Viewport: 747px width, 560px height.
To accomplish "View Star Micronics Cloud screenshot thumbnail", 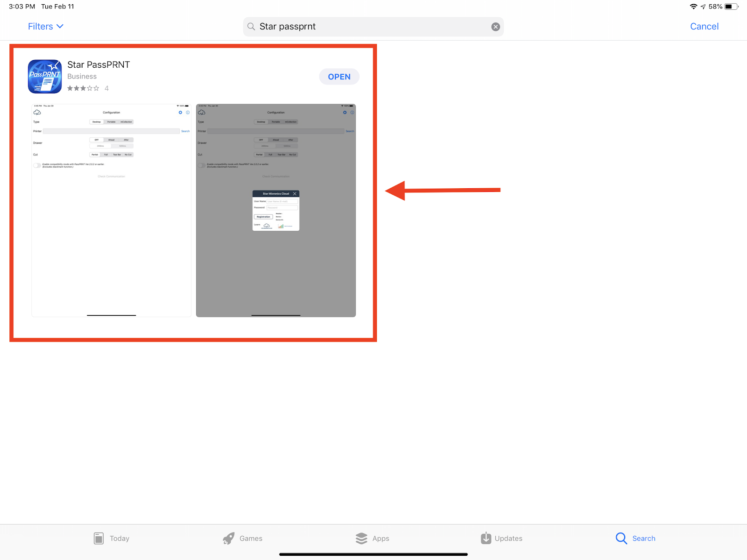I will [x=276, y=210].
